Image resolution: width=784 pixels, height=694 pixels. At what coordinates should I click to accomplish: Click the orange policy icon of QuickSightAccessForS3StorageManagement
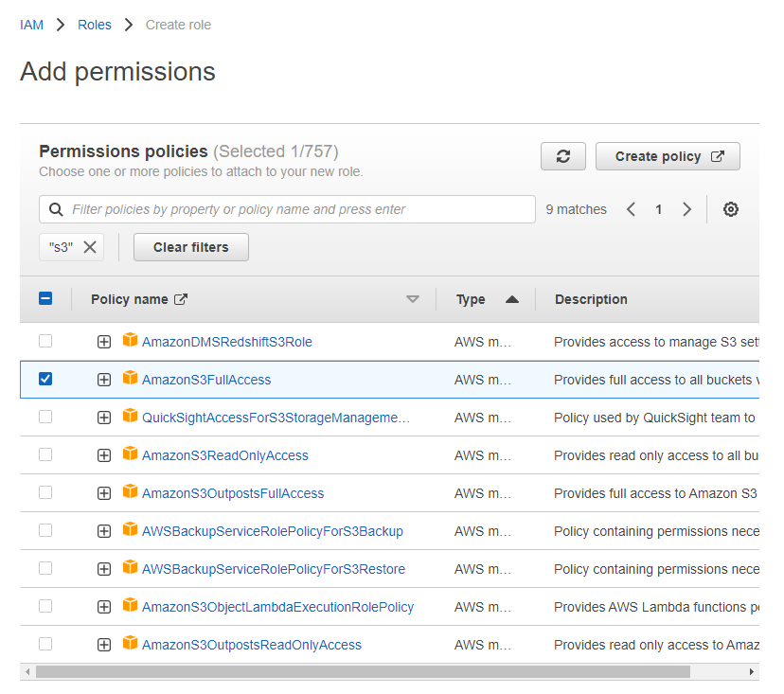pos(130,416)
